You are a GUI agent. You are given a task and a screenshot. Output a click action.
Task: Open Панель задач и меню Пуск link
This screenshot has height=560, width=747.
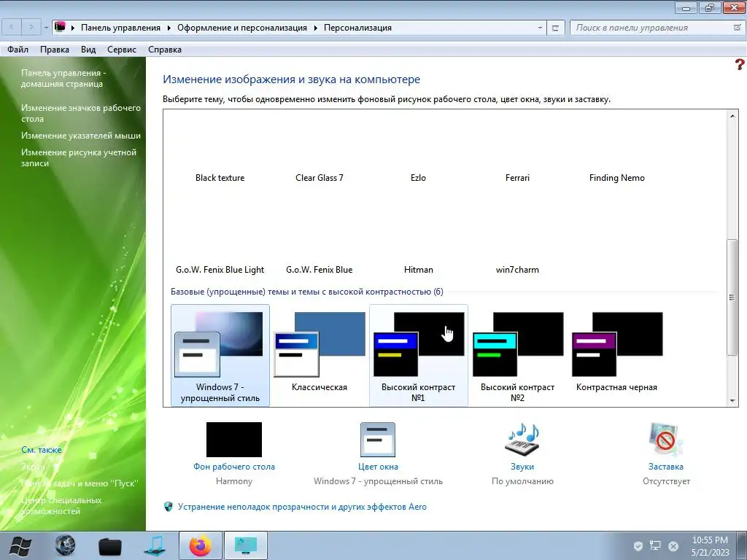pyautogui.click(x=80, y=483)
